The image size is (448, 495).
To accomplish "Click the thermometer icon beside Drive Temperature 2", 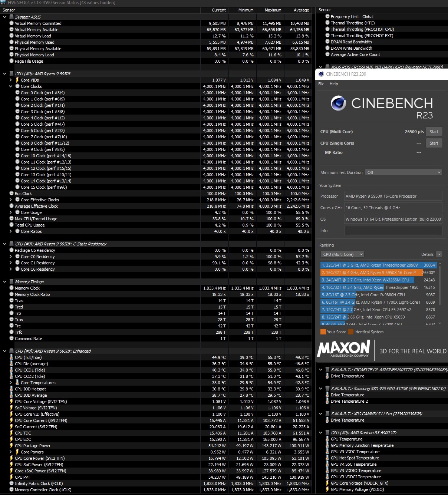I will (327, 401).
